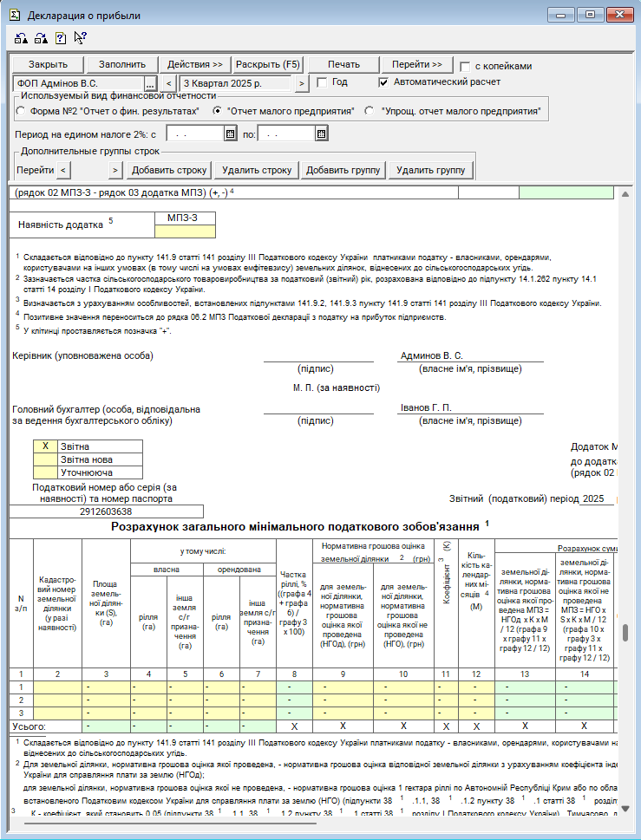
Task: Go to the quarter after 3 Квартал 2025
Action: [302, 83]
